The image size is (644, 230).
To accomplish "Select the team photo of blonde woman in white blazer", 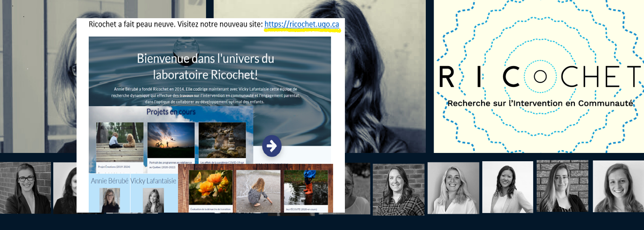I will coord(453,188).
